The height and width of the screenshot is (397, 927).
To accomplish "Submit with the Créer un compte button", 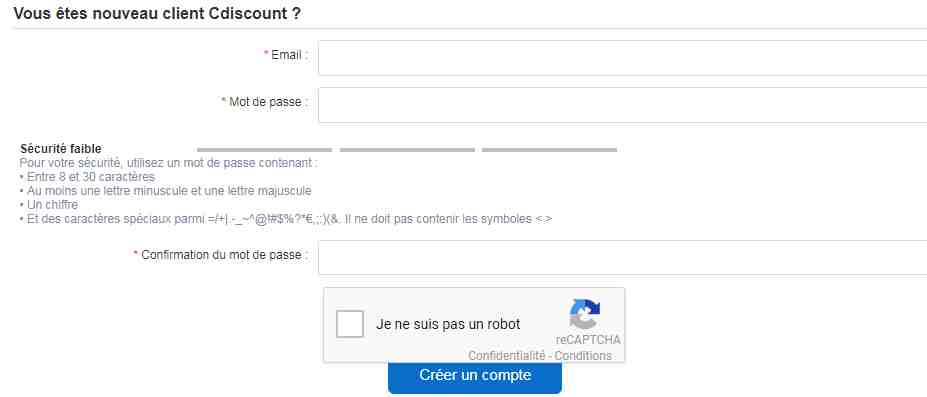I will click(x=475, y=377).
